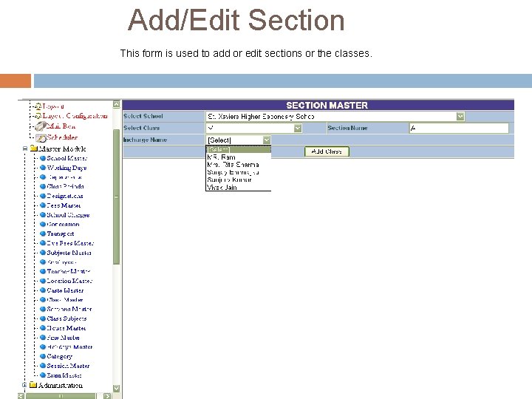Open the Scheduler link

click(x=62, y=137)
